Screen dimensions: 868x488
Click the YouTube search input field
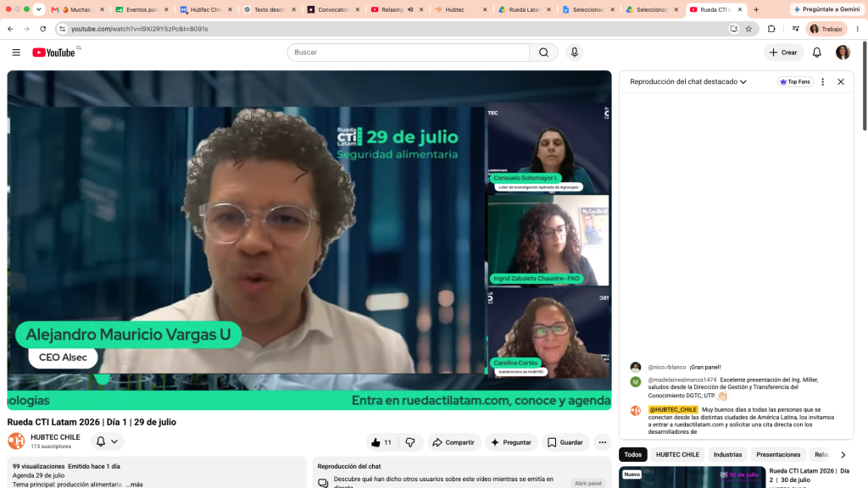pos(408,53)
